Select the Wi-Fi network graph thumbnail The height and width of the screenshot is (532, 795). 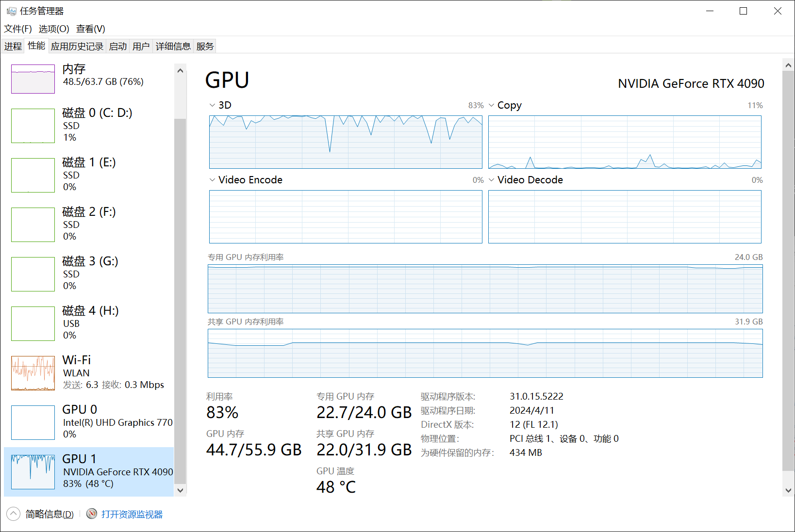coord(33,373)
